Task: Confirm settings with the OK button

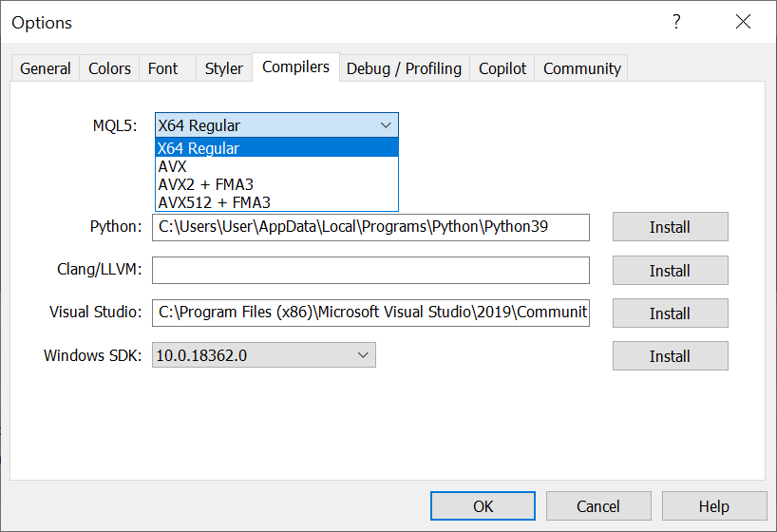Action: (x=483, y=506)
